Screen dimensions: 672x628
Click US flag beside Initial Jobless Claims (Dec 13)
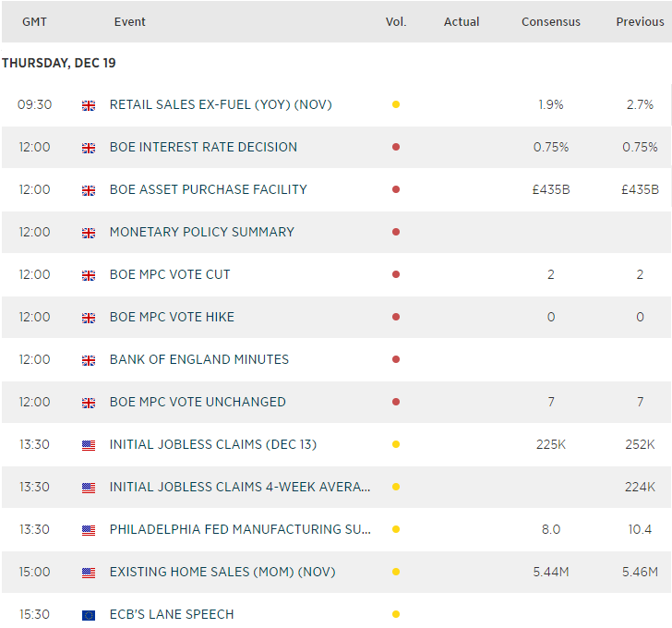click(x=89, y=445)
